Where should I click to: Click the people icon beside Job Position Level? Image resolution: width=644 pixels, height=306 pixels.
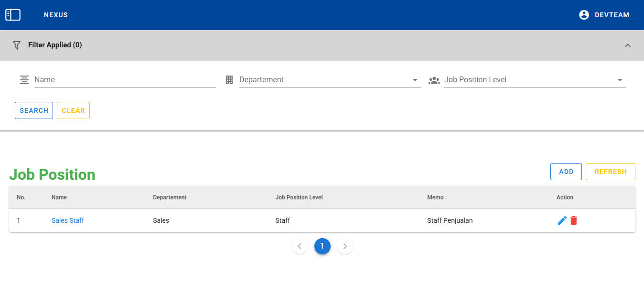click(x=434, y=80)
